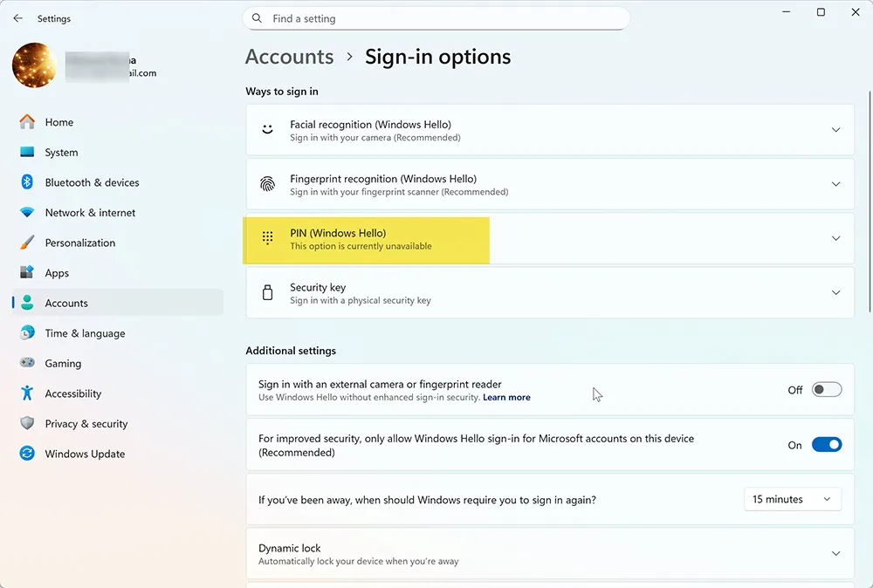Open Windows Update settings
873x588 pixels.
[84, 454]
